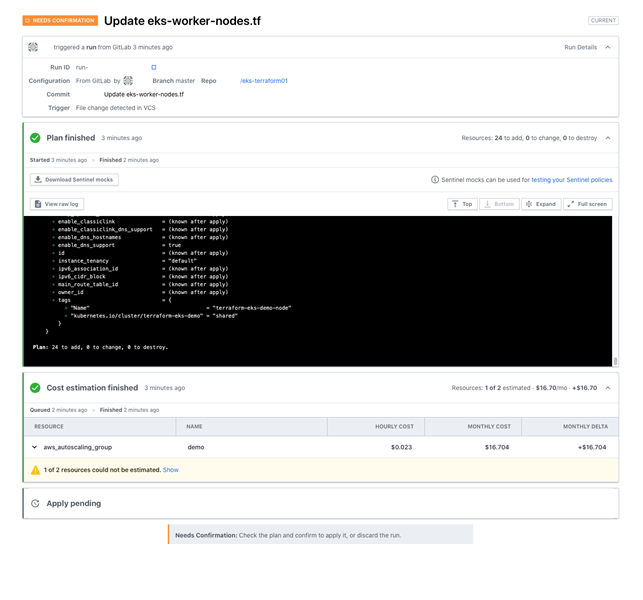Download Sentinel mocks
643x600 pixels.
tap(75, 180)
